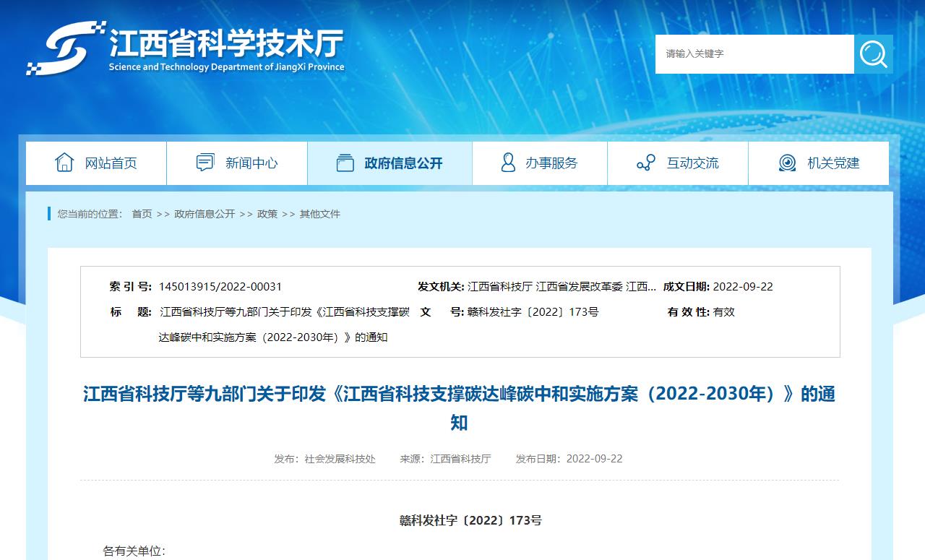Click the 政策 breadcrumb link

(x=267, y=214)
